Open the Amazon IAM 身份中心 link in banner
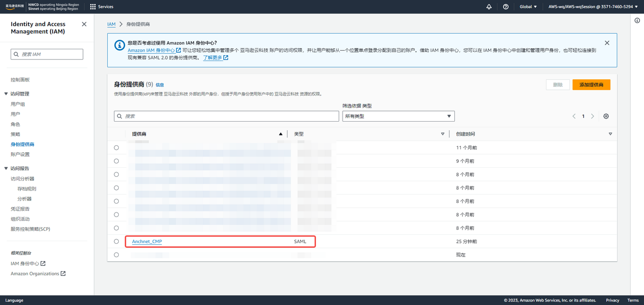 [154, 50]
